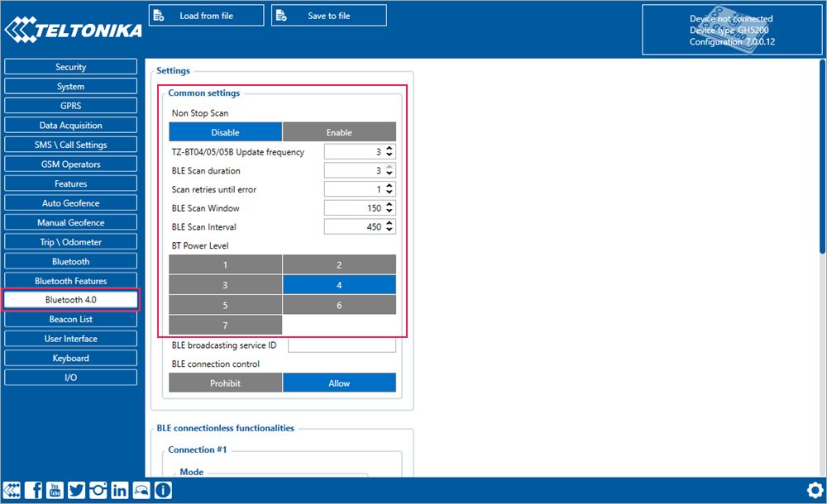Open the Facebook page icon
The height and width of the screenshot is (504, 827).
(34, 490)
